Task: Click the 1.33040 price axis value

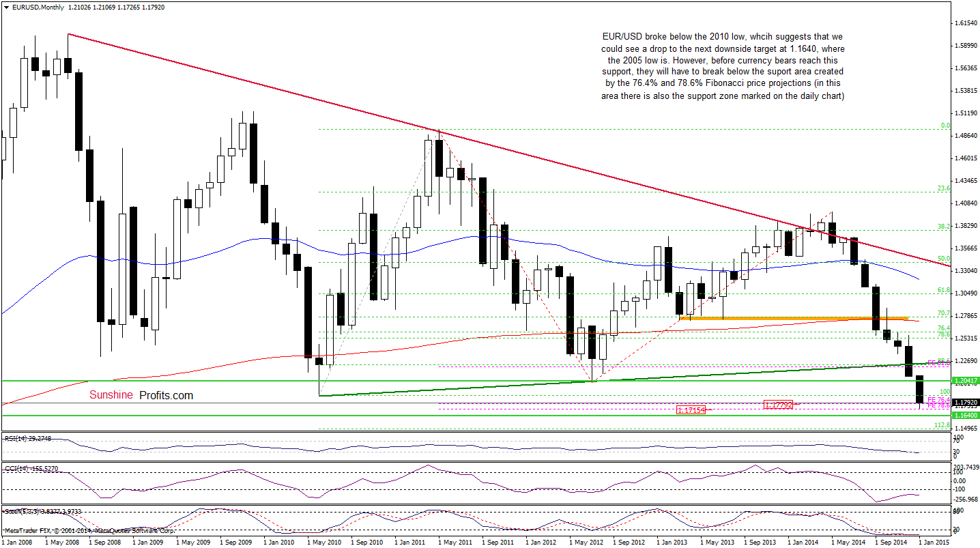Action: click(966, 271)
